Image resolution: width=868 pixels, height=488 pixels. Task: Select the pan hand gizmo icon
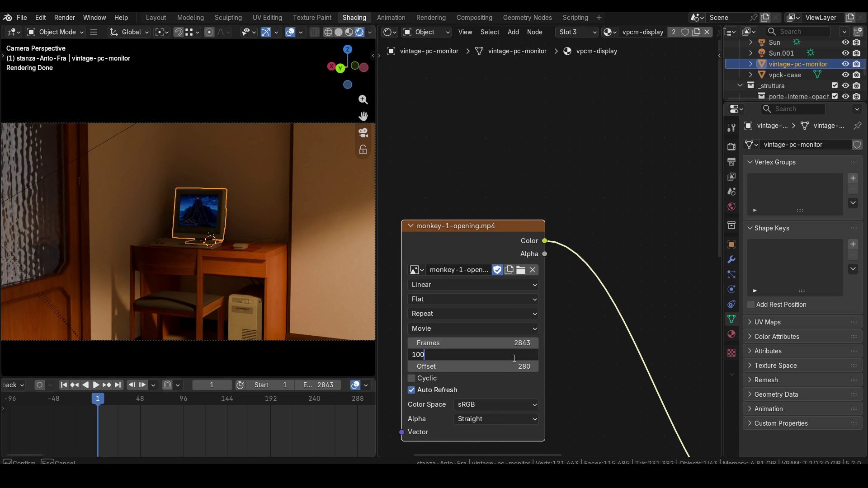pos(363,116)
